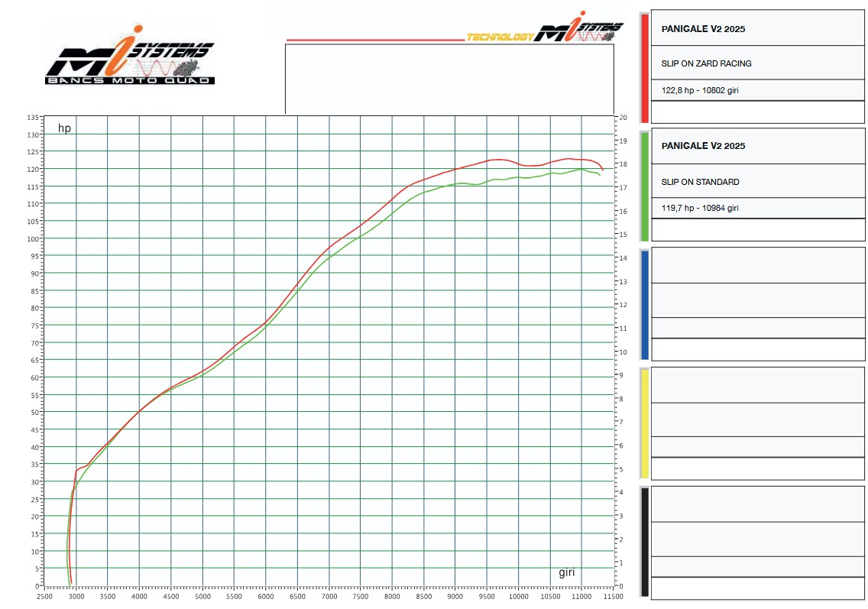This screenshot has width=868, height=609.
Task: Click the empty header box above the chart
Action: [x=449, y=79]
